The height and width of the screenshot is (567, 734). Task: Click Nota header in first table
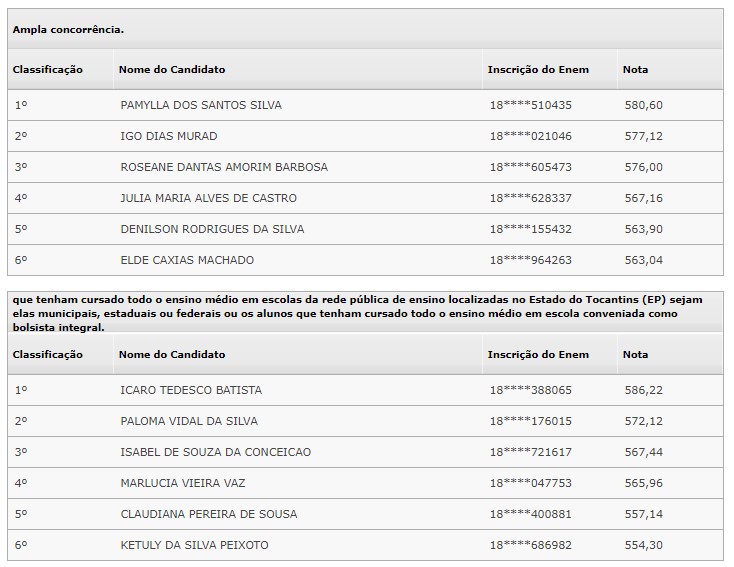coord(635,69)
